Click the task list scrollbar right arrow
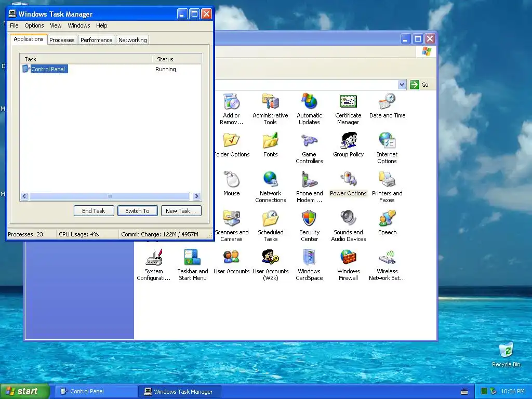The image size is (532, 399). tap(196, 196)
